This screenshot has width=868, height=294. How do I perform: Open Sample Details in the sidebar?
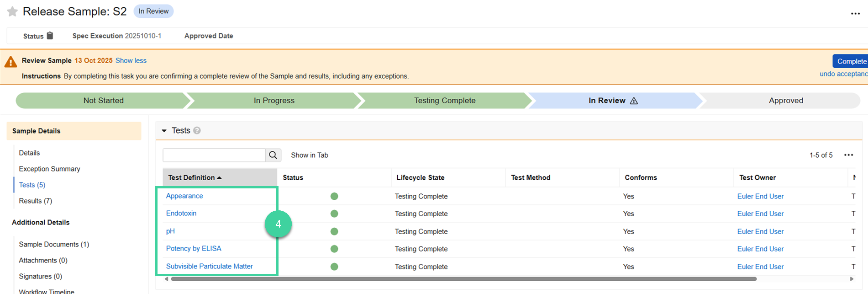coord(74,131)
